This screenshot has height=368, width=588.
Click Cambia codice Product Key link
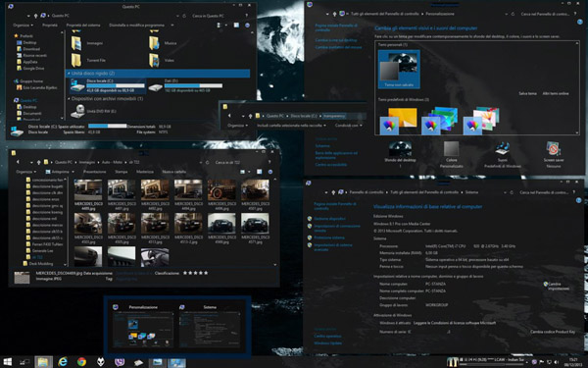tap(553, 332)
